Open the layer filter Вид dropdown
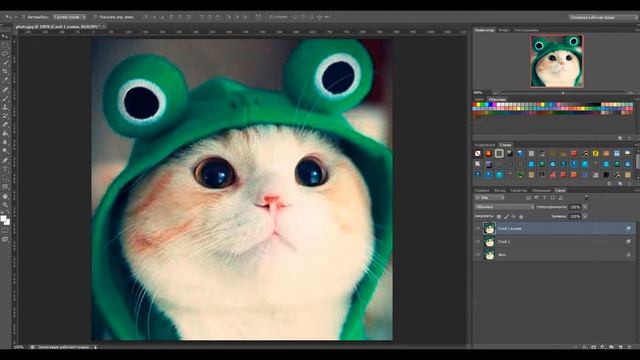This screenshot has width=640, height=360. click(489, 198)
